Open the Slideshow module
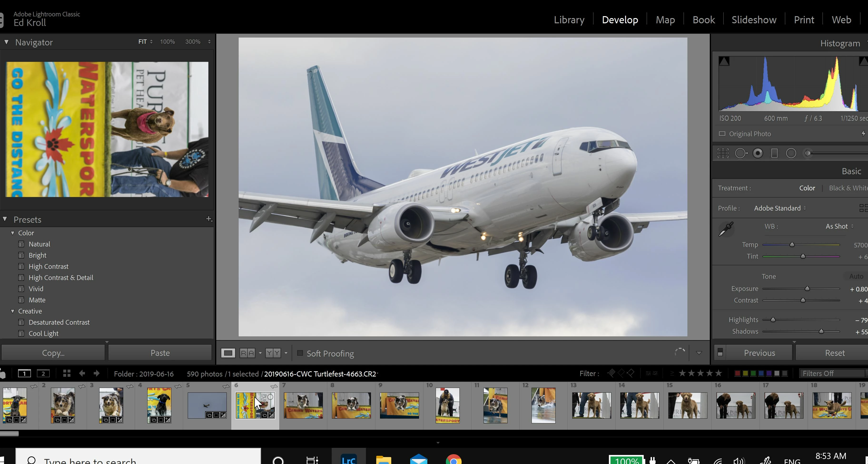Image resolution: width=868 pixels, height=464 pixels. pos(754,19)
